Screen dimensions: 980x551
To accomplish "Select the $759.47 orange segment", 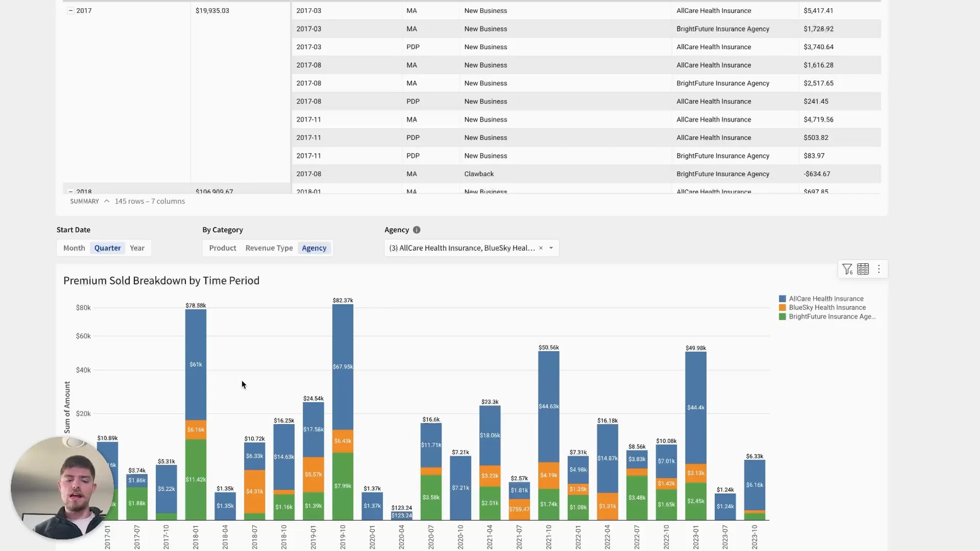I will click(x=519, y=509).
